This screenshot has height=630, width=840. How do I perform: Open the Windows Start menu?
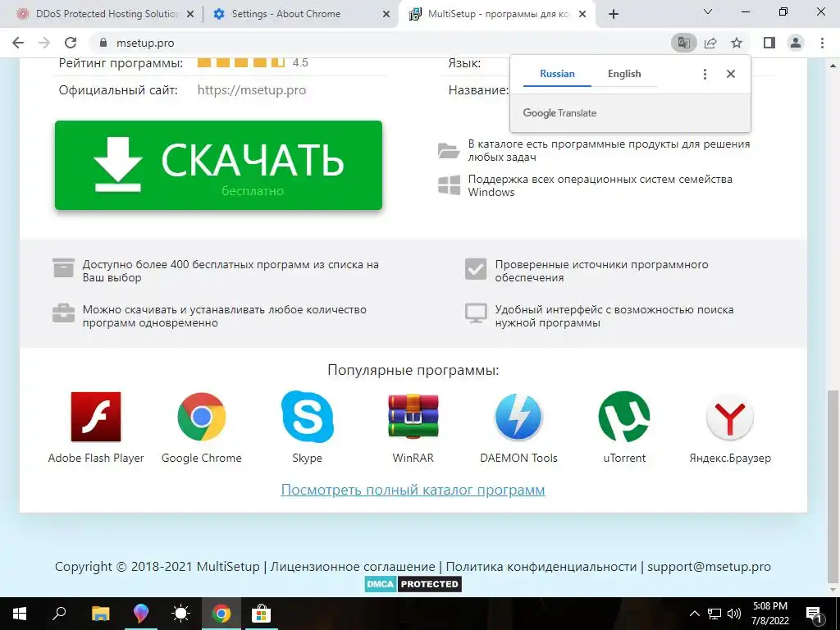[x=20, y=614]
